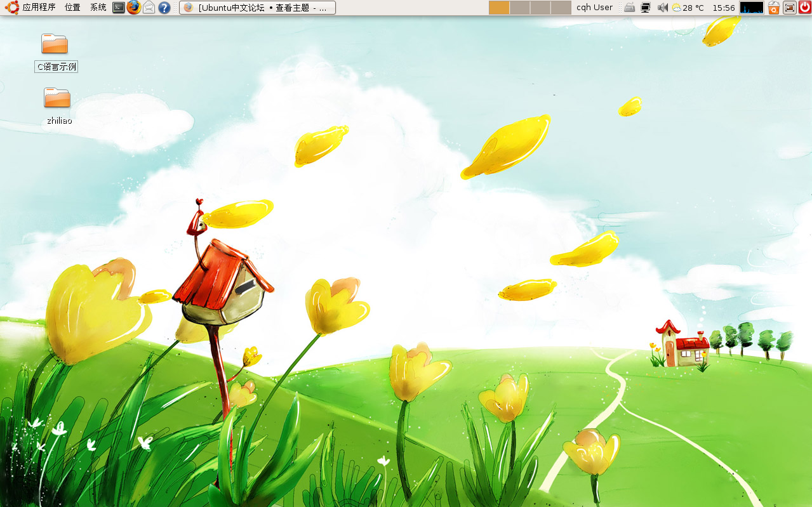Open the system monitor graph applet
This screenshot has width=812, height=507.
click(752, 8)
